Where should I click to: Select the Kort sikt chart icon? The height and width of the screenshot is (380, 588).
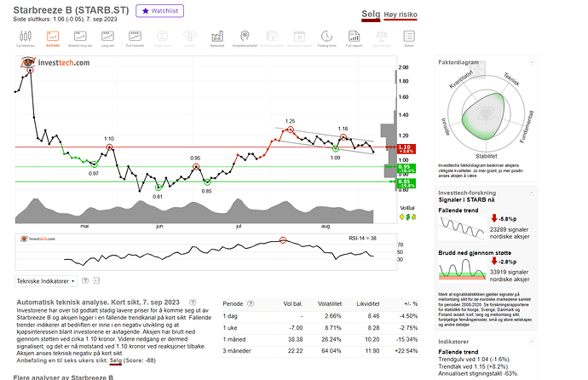[x=53, y=38]
